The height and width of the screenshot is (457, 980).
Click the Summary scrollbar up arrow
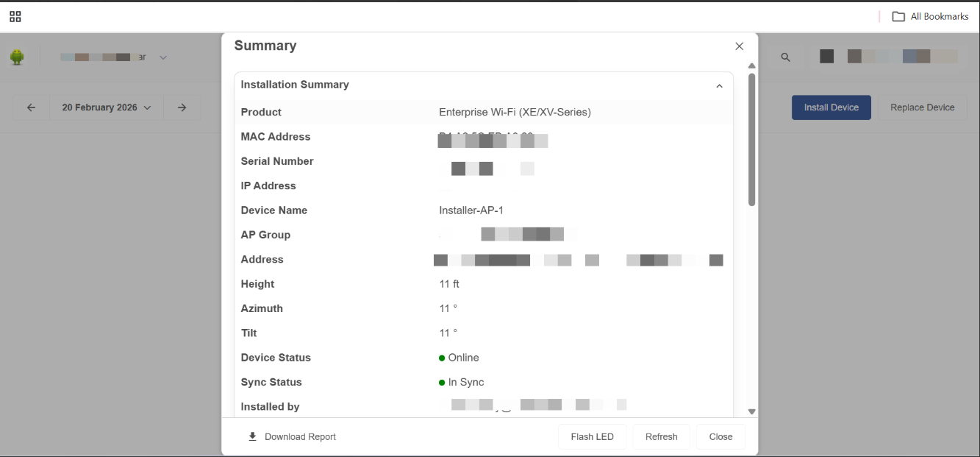751,66
